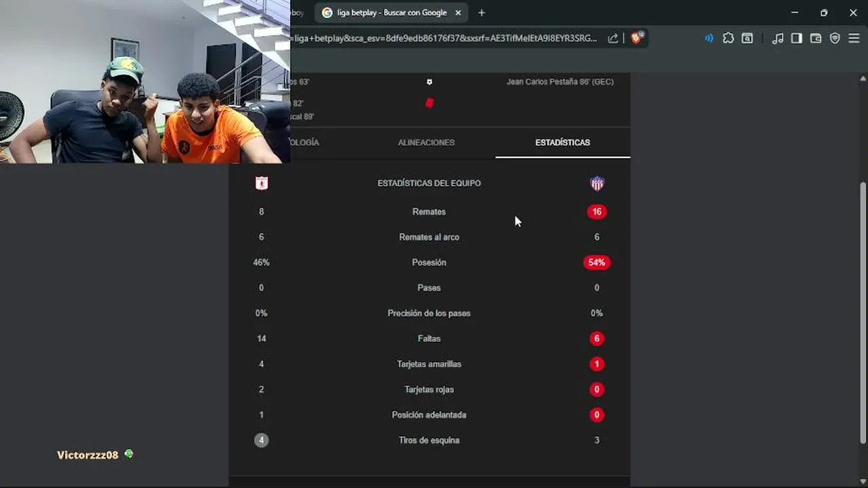Open the Extensions puzzle piece menu
868x488 pixels.
click(x=728, y=38)
